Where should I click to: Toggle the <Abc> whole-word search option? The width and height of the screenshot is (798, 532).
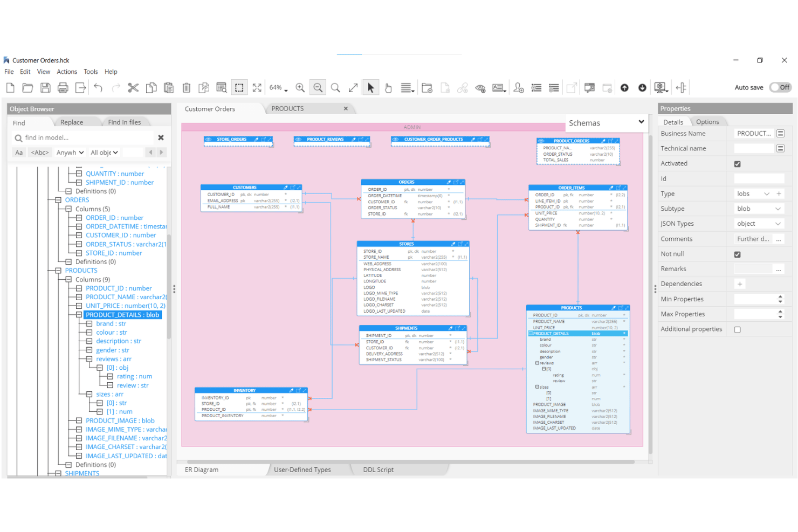[x=40, y=153]
